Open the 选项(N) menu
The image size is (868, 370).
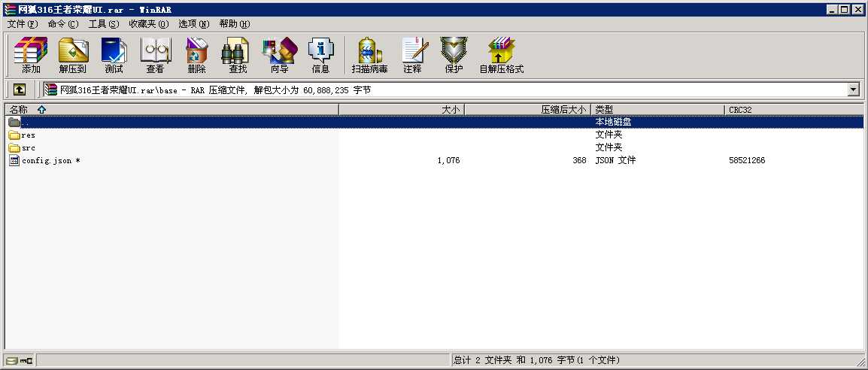click(x=194, y=24)
